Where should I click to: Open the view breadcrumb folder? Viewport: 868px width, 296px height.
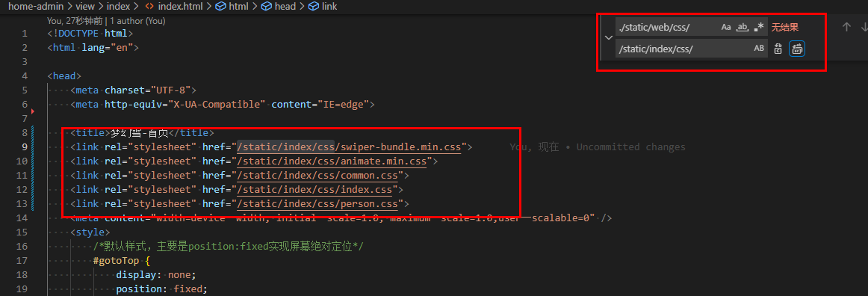(84, 7)
